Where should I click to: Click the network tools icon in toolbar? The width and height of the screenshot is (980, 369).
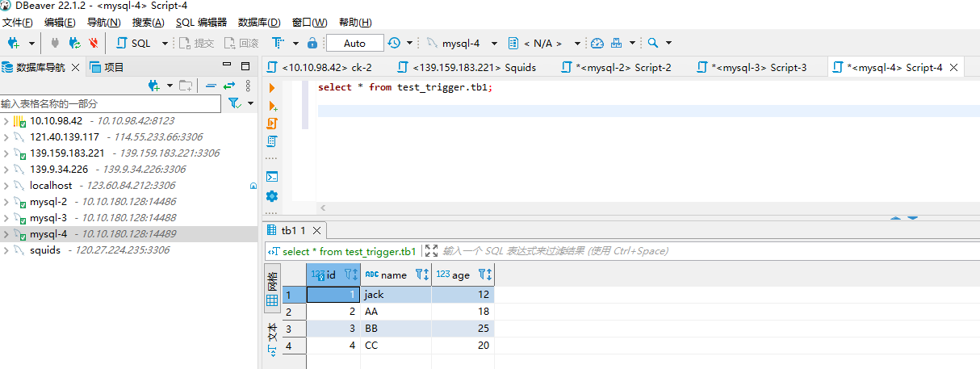pos(617,43)
